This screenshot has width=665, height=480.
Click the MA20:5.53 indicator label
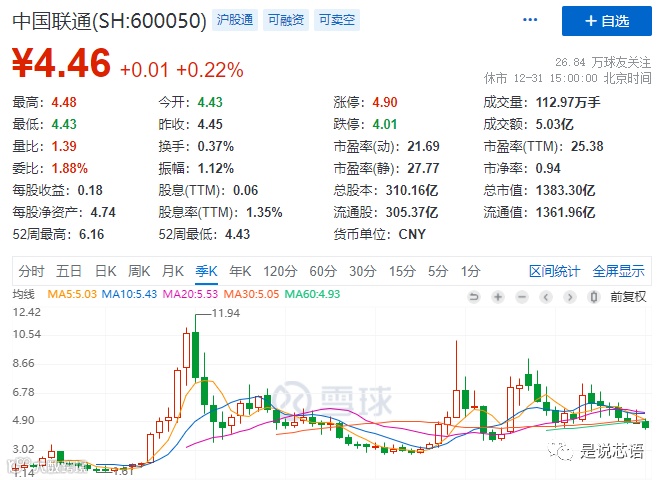[x=190, y=294]
